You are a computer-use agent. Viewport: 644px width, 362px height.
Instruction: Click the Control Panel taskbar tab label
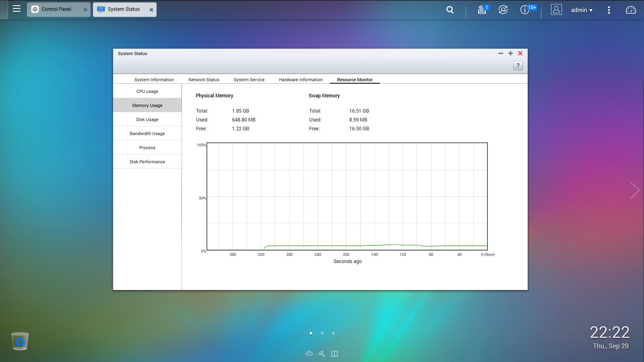[56, 9]
